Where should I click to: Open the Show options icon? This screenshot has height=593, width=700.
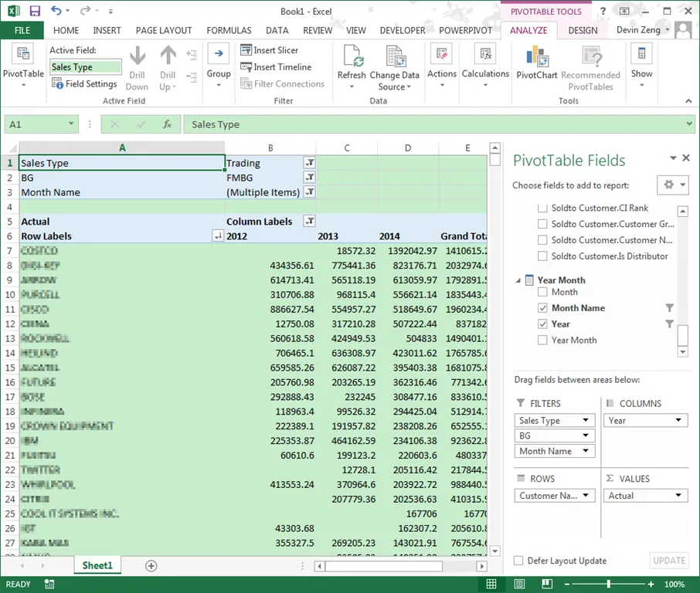(x=641, y=53)
